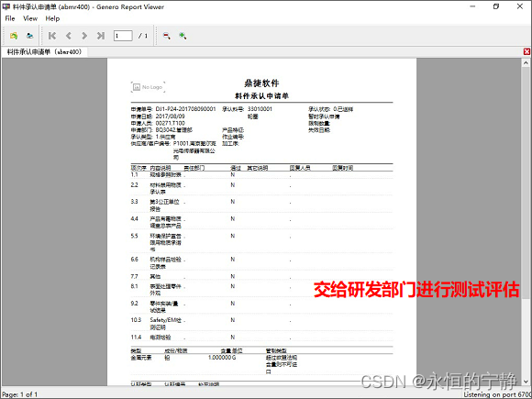This screenshot has height=399, width=532.
Task: Click the application icon in title bar
Action: [x=6, y=6]
